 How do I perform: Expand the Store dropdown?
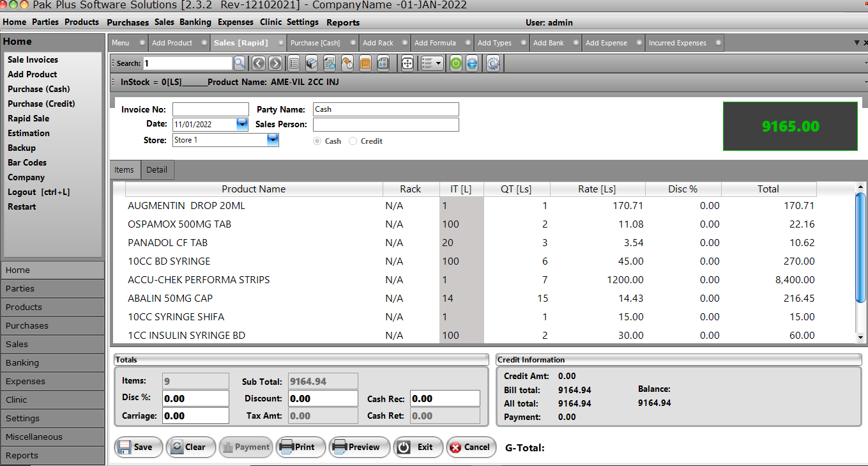273,140
